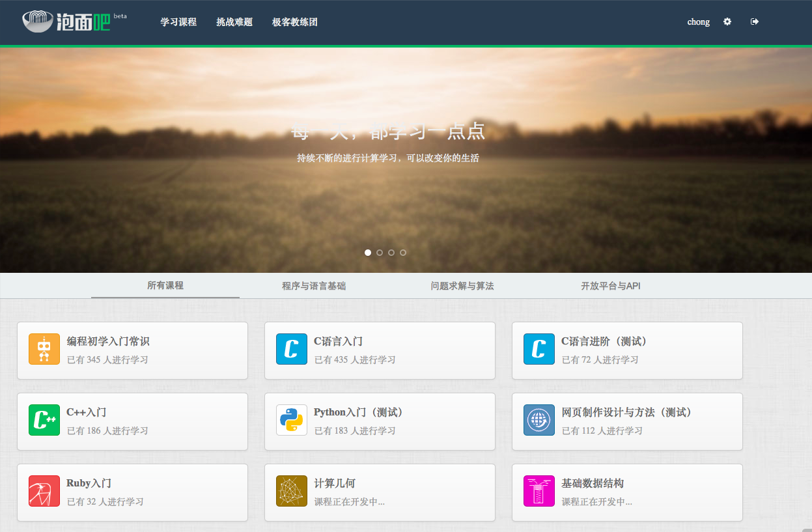
Task: Click the 基础数据结构 course icon
Action: click(539, 492)
